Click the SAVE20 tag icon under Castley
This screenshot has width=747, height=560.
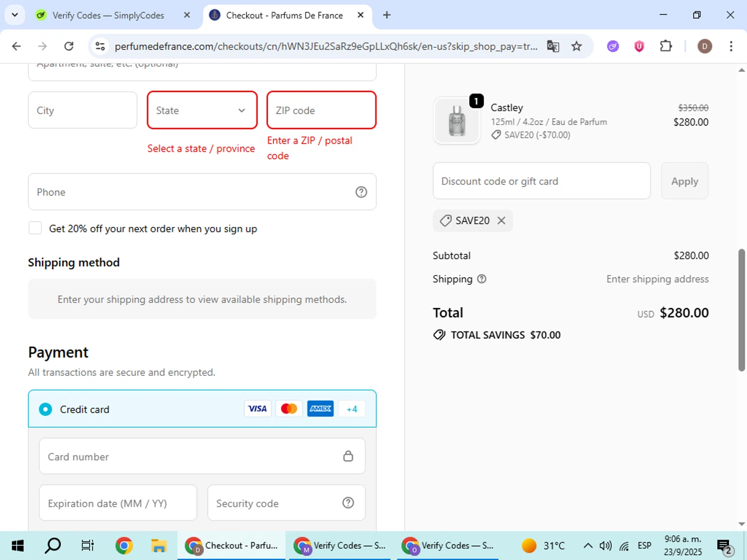click(x=496, y=135)
